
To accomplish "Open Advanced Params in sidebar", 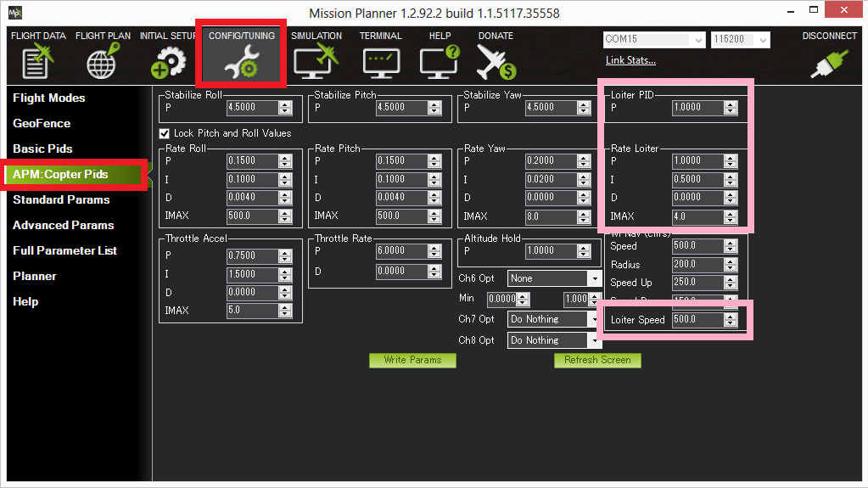I will click(x=63, y=226).
